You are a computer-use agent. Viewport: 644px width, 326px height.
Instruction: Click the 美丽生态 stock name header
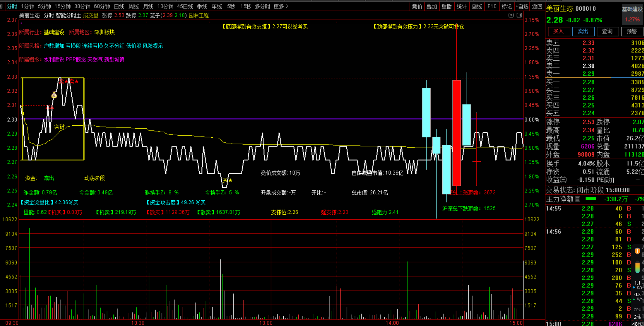tap(559, 9)
